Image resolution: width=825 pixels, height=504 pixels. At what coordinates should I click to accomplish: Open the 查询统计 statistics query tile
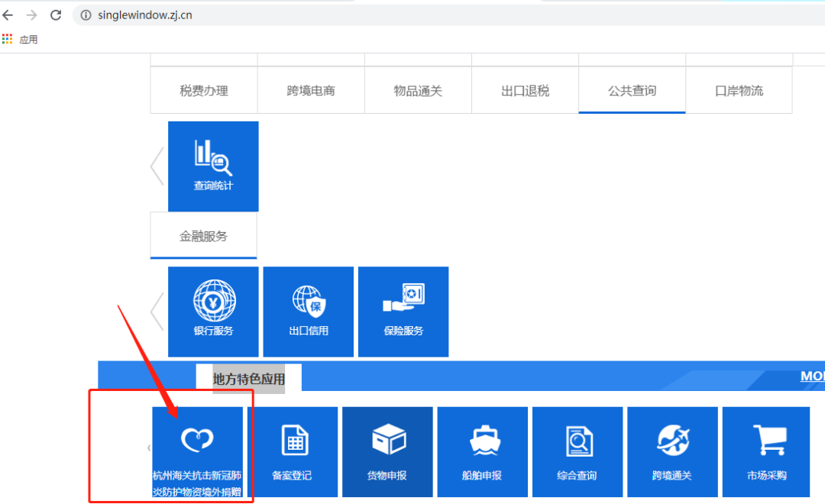coord(213,166)
